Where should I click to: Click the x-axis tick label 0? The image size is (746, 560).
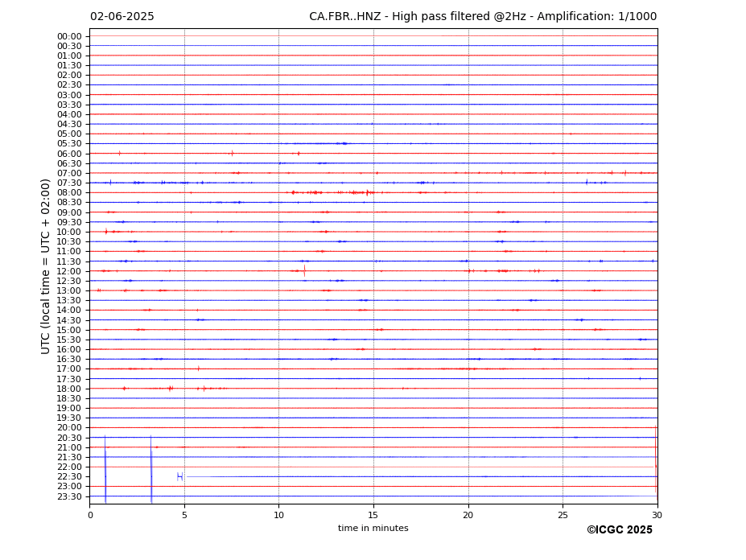[90, 515]
